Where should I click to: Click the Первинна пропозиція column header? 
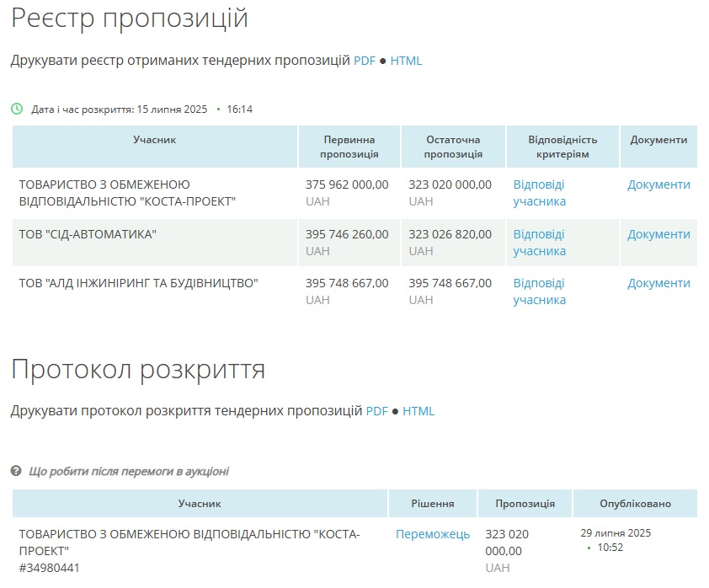[x=349, y=147]
